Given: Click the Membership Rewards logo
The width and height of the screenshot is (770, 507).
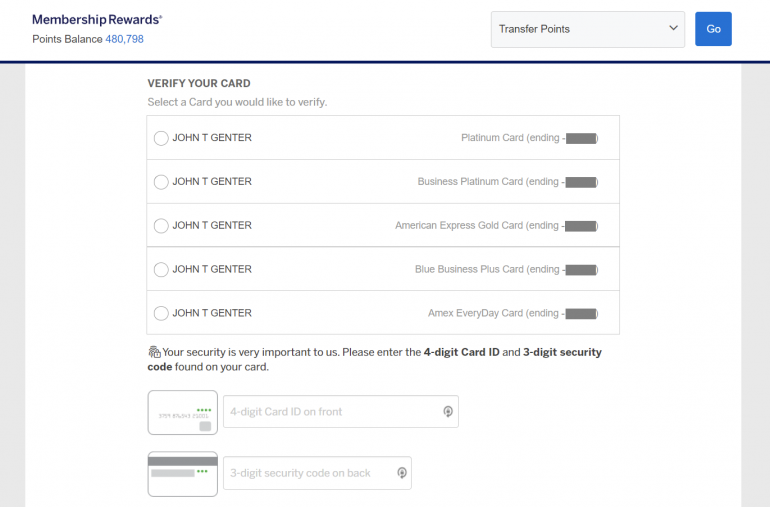Looking at the screenshot, I should coord(97,19).
